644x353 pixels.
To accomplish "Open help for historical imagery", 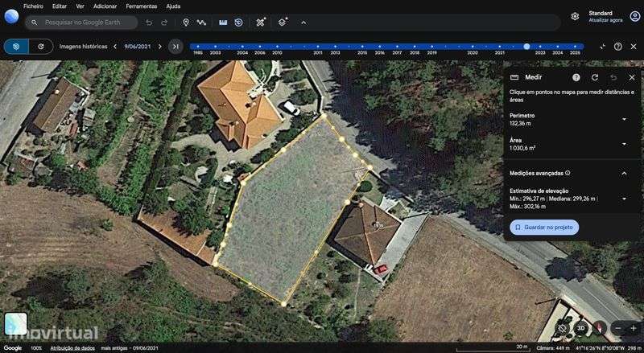I will (x=618, y=47).
